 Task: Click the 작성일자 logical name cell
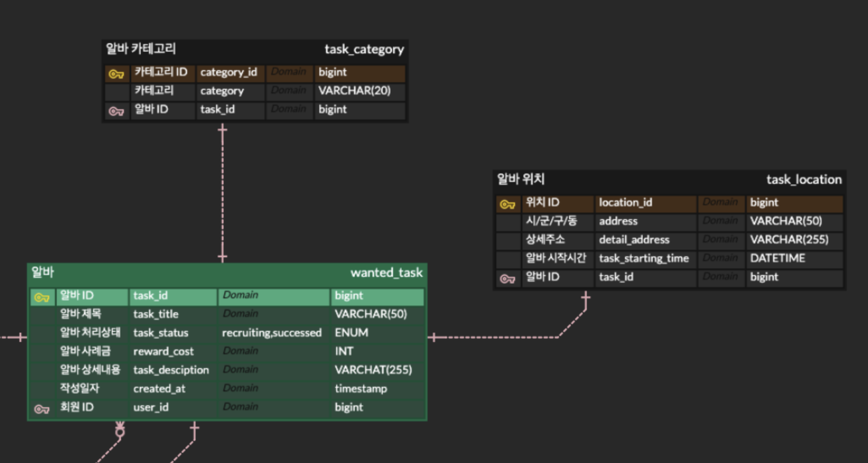(x=92, y=389)
